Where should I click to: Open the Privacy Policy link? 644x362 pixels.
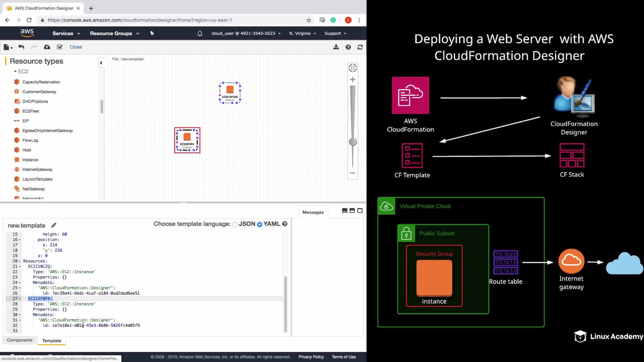click(311, 357)
